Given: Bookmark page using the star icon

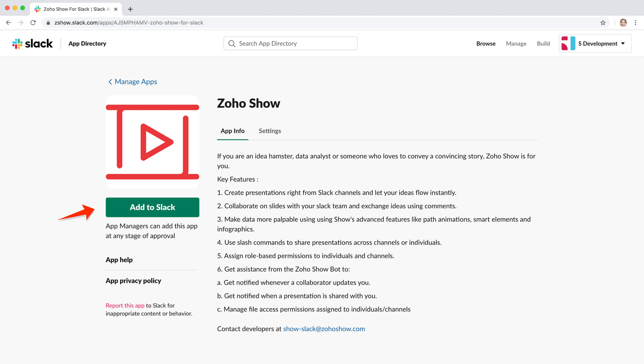Looking at the screenshot, I should tap(603, 23).
